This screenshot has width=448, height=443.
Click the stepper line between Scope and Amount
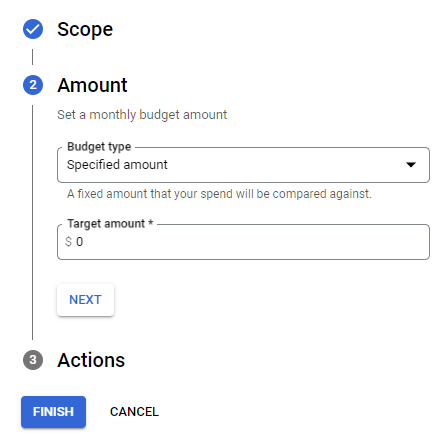coord(32,57)
